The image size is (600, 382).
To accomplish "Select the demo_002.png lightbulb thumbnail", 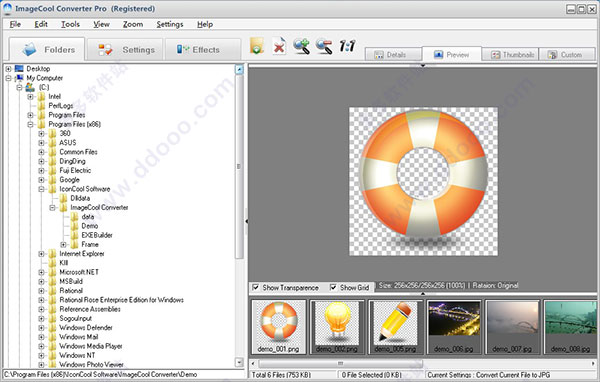I will pos(337,326).
